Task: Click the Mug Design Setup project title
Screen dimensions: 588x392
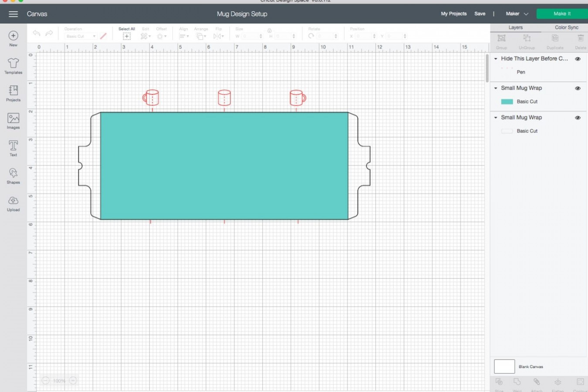Action: pos(242,14)
